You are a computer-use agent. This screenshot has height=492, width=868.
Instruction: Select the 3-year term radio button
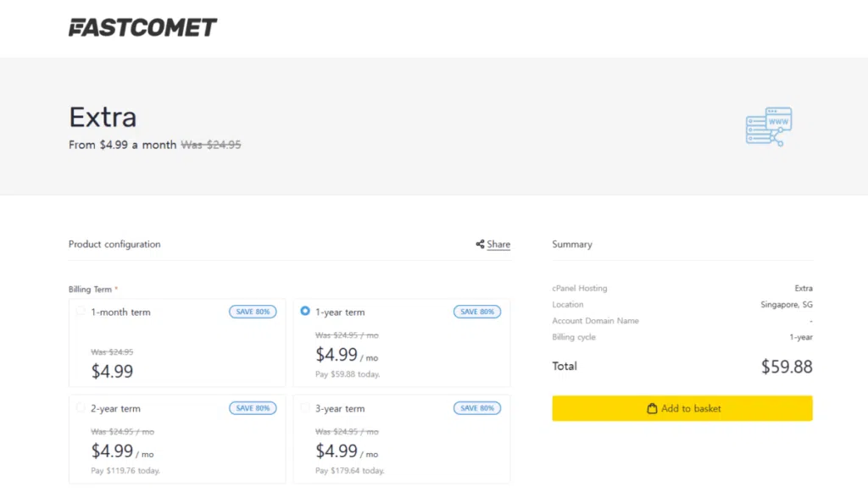pos(305,407)
